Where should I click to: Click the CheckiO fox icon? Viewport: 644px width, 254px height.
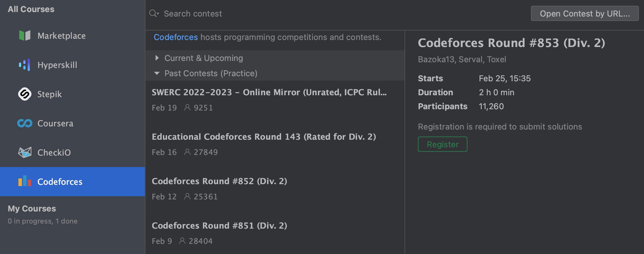tap(25, 152)
